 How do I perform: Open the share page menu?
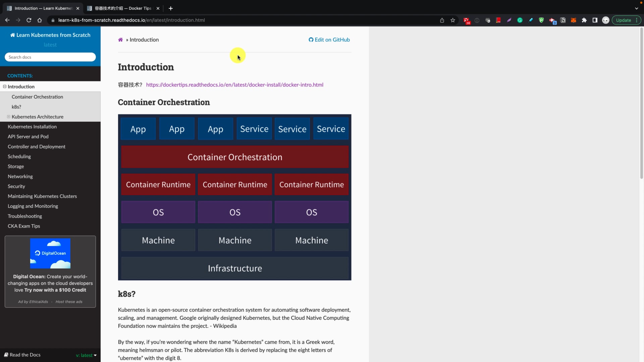442,20
